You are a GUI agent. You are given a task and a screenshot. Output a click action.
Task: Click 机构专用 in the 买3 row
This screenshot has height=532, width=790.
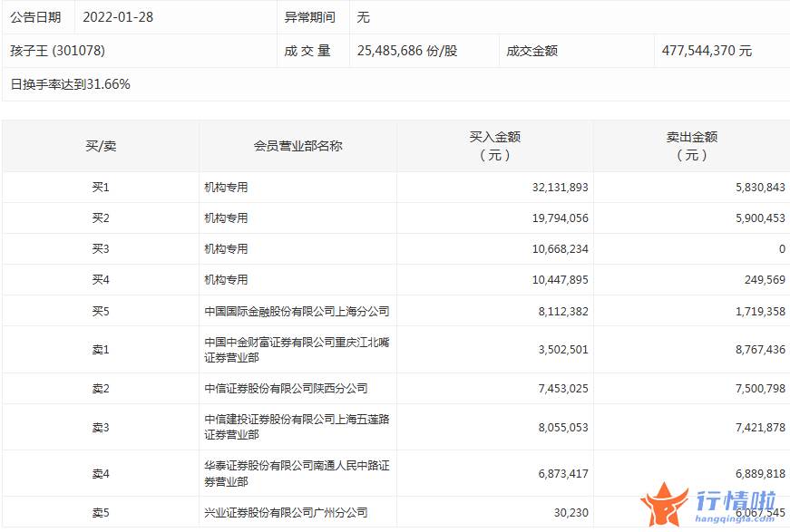pyautogui.click(x=226, y=248)
